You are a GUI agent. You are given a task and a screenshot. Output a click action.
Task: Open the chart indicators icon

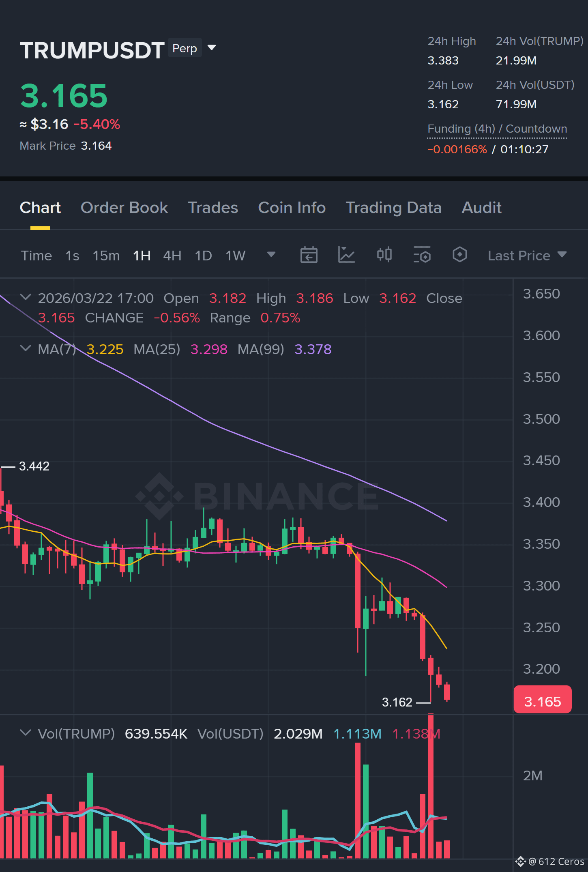click(x=346, y=255)
